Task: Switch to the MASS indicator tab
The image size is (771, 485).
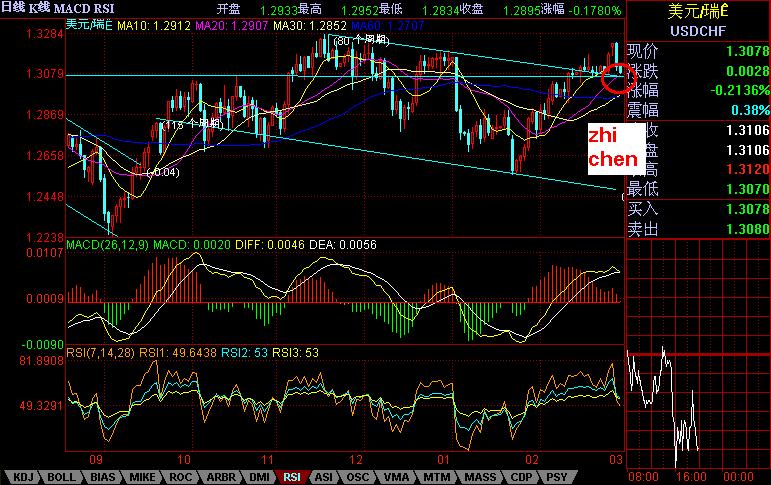Action: (x=480, y=477)
